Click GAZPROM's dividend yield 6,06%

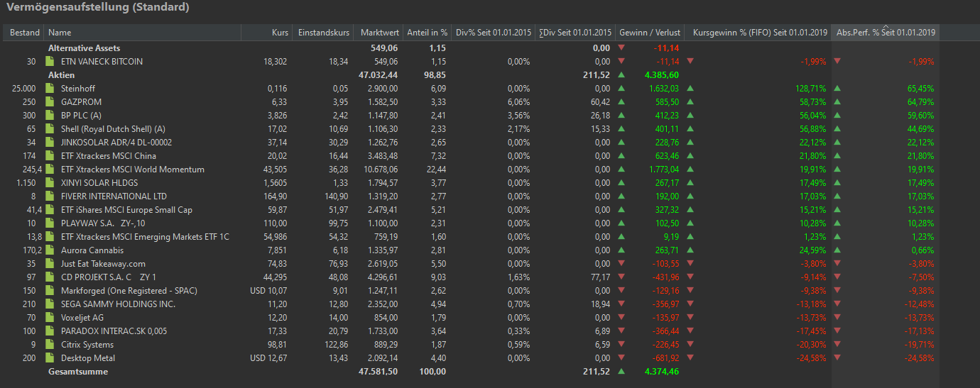[x=518, y=102]
